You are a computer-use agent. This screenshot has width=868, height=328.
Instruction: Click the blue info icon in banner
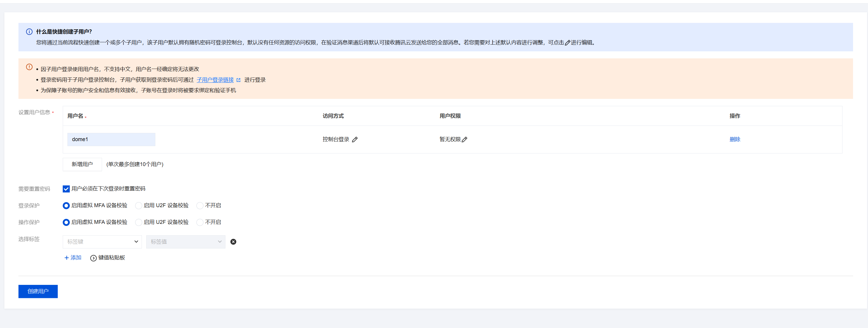tap(29, 32)
